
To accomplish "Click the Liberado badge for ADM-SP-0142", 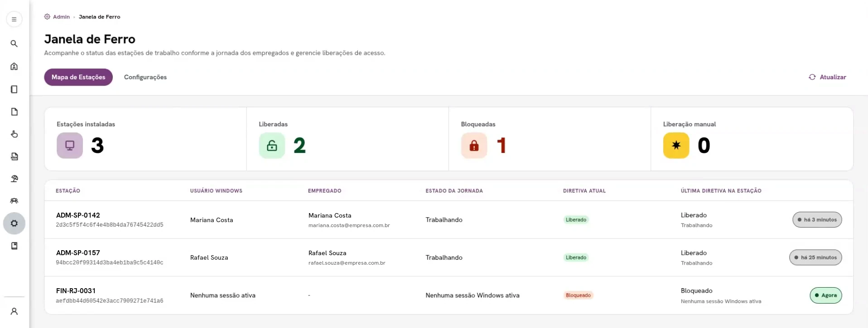I will (576, 220).
